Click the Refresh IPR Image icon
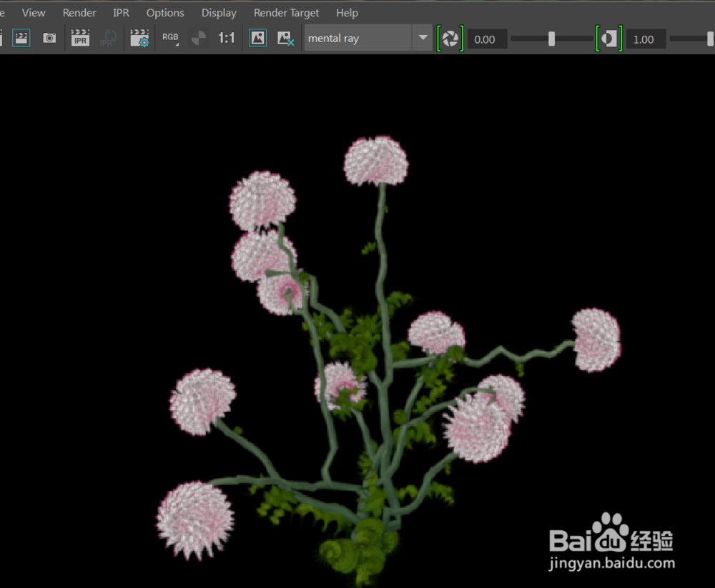This screenshot has width=715, height=588. point(108,39)
